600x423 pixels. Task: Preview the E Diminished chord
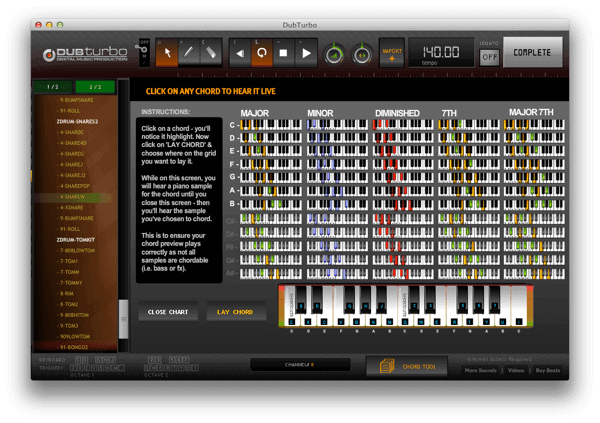click(x=403, y=151)
